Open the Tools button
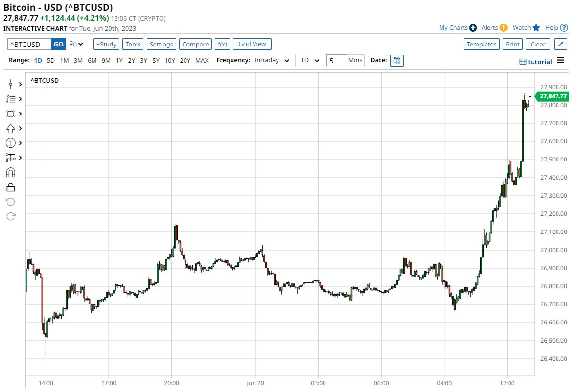 coord(133,44)
